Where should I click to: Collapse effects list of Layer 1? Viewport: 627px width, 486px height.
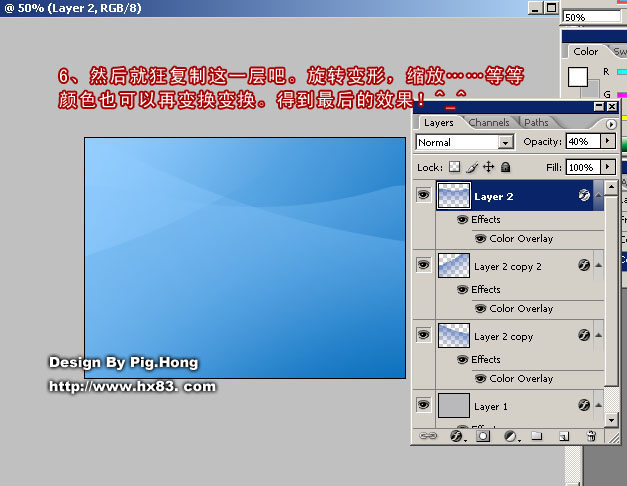[598, 405]
